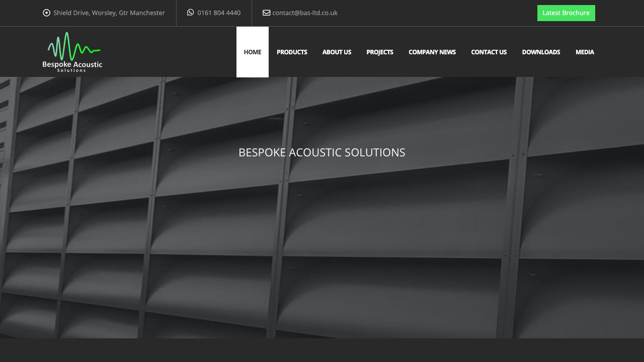Click the phone handset icon
644x362 pixels.
[x=190, y=13]
